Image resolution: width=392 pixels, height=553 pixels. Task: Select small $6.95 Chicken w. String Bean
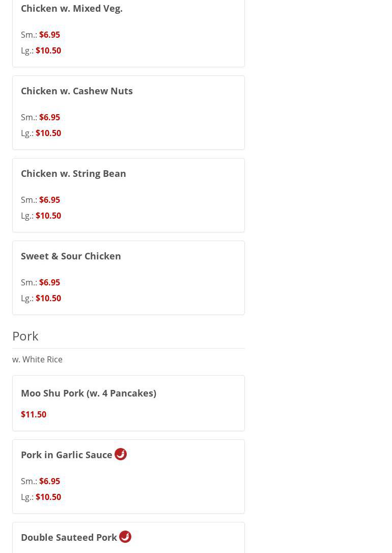tap(49, 200)
